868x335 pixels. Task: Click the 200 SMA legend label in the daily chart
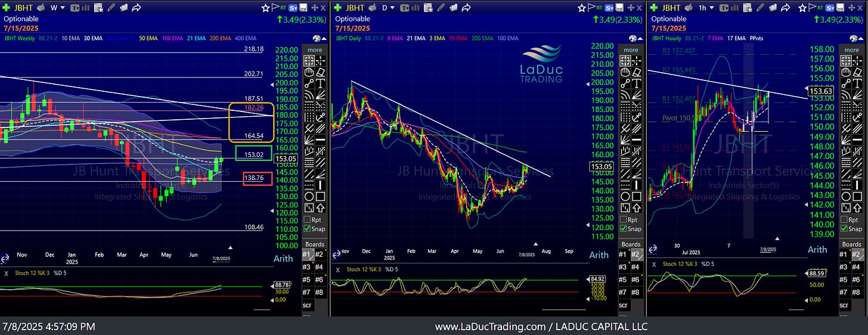(482, 38)
